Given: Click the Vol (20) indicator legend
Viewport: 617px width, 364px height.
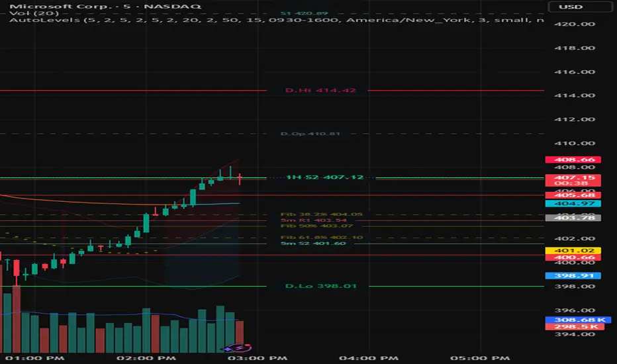Looking at the screenshot, I should [x=34, y=13].
